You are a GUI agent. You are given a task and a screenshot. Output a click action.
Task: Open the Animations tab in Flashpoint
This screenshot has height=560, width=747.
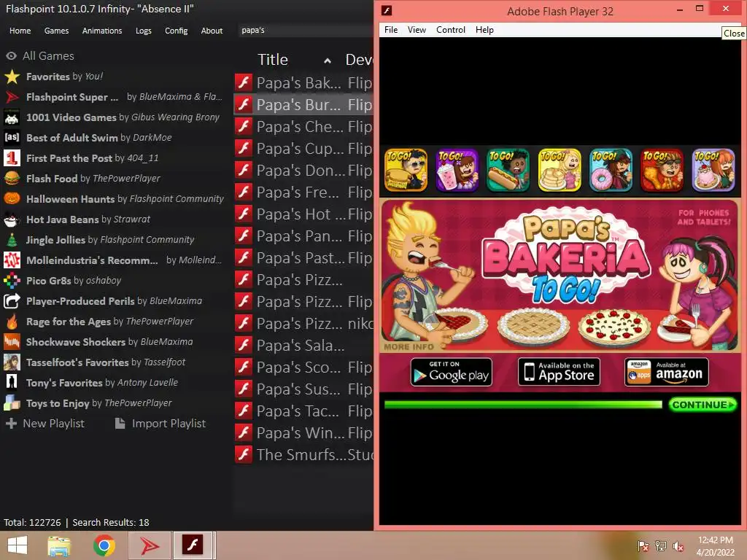(102, 31)
